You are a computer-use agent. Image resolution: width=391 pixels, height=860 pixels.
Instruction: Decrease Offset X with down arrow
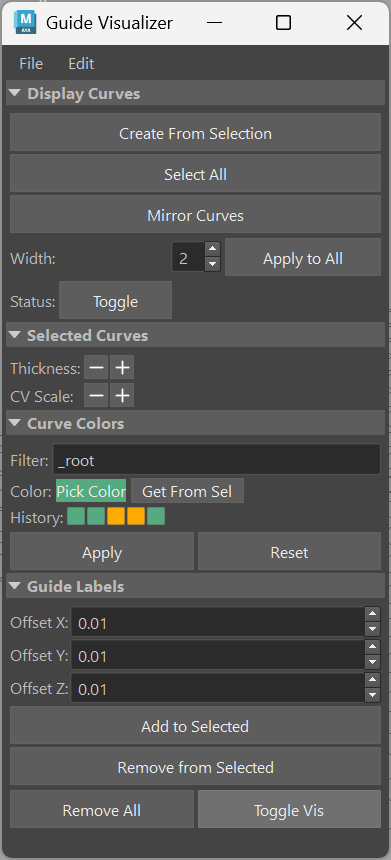tap(372, 630)
